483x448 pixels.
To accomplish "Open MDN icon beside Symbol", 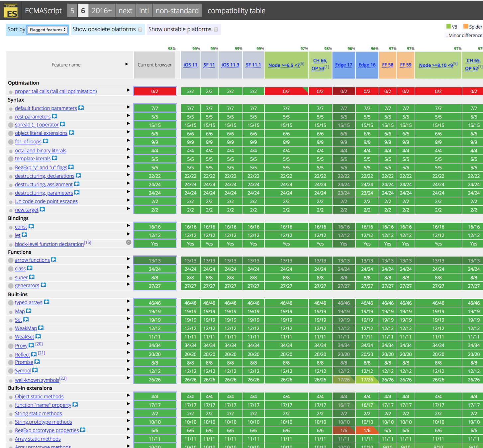I will click(x=35, y=370).
